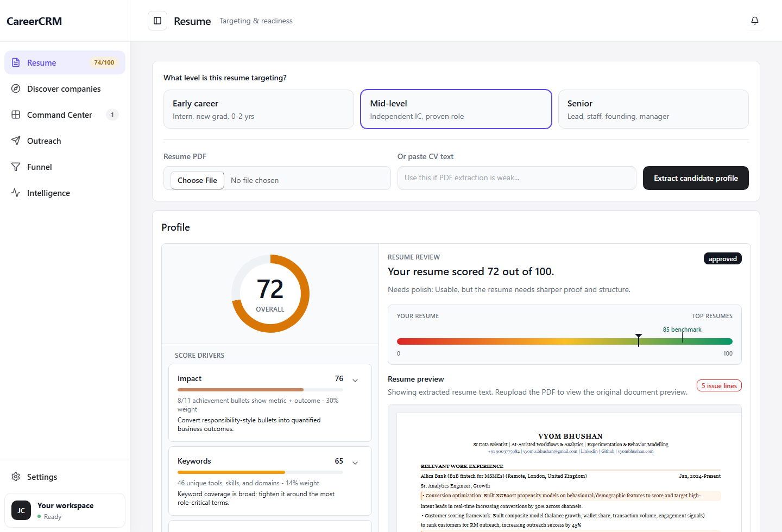Click the resume preview document
The width and height of the screenshot is (782, 532).
click(x=569, y=472)
